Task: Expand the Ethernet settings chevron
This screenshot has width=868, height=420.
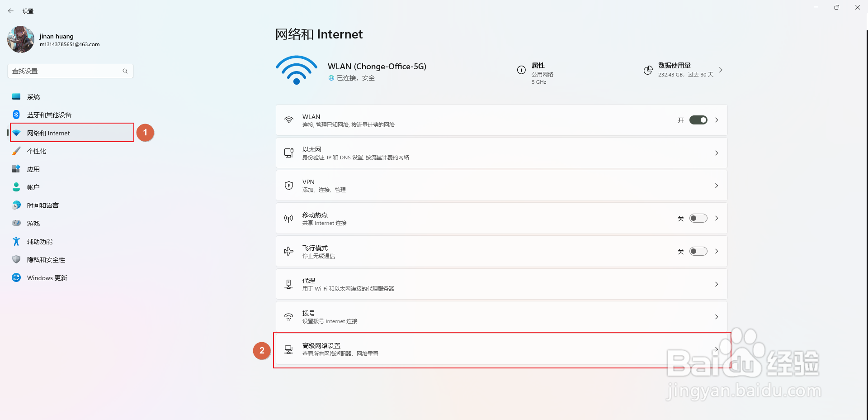Action: coord(717,153)
